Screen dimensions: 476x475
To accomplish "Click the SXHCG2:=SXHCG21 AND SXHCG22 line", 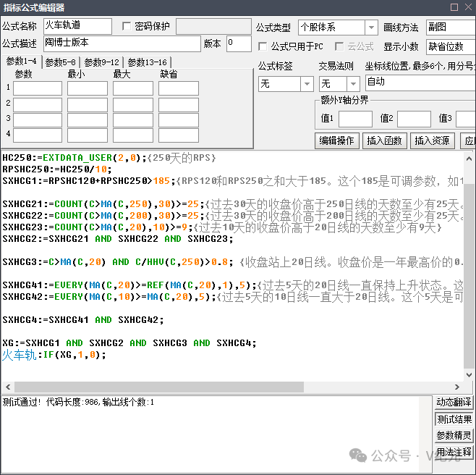I will tap(118, 239).
